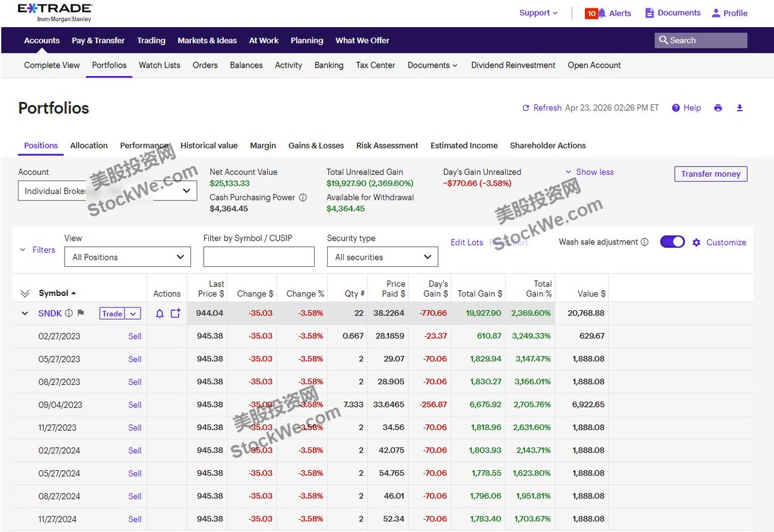Open the Pay & Transfer menu

pos(98,40)
